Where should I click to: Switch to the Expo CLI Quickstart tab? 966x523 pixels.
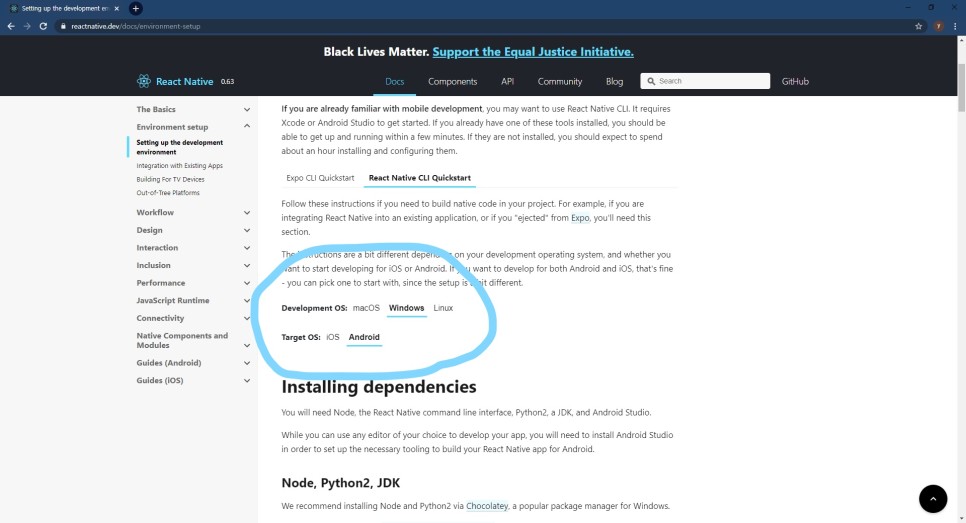click(x=320, y=178)
